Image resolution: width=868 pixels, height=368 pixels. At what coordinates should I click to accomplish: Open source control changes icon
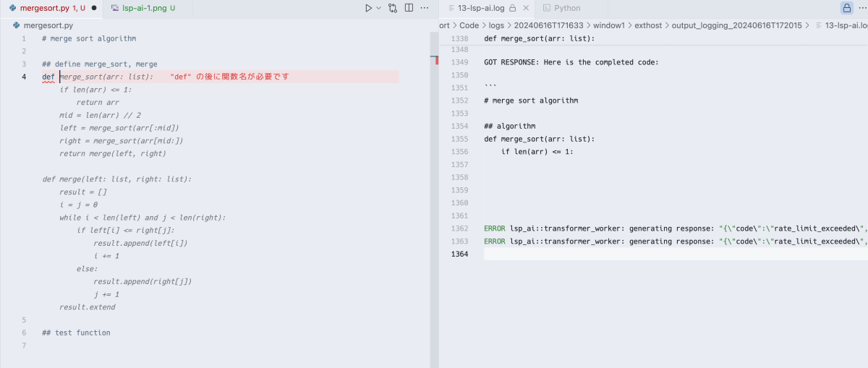click(393, 8)
